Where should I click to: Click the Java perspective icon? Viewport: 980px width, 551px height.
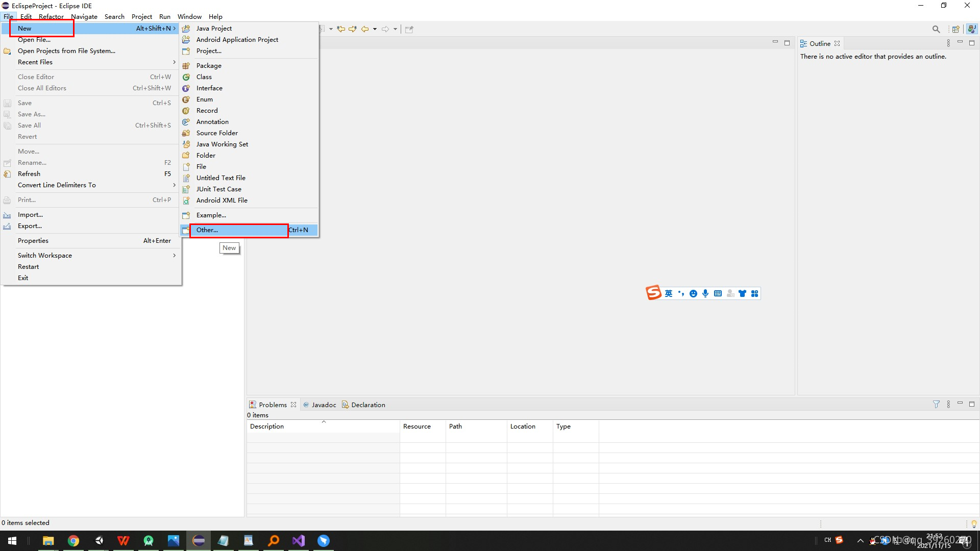pos(971,29)
